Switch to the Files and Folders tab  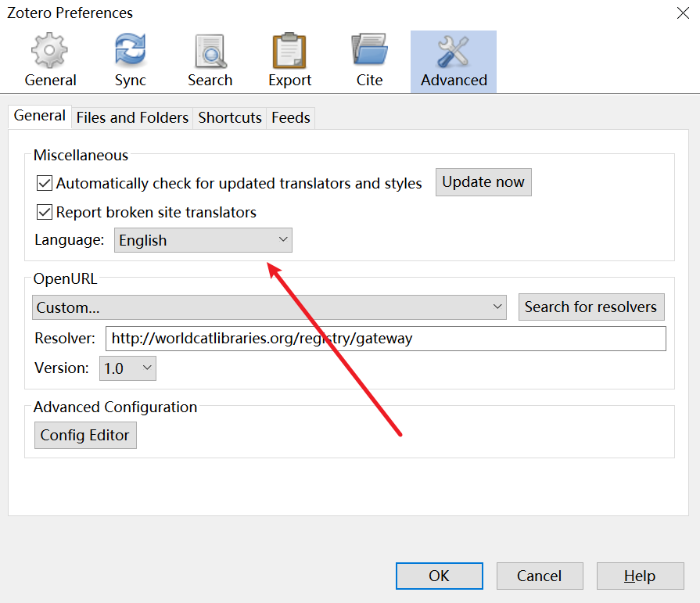pyautogui.click(x=132, y=118)
